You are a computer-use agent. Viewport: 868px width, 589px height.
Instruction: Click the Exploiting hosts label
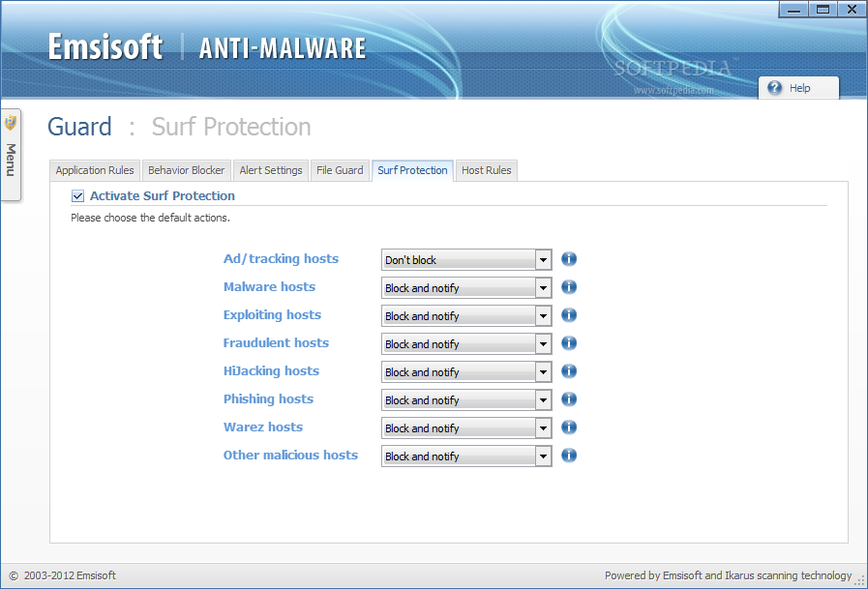click(272, 315)
